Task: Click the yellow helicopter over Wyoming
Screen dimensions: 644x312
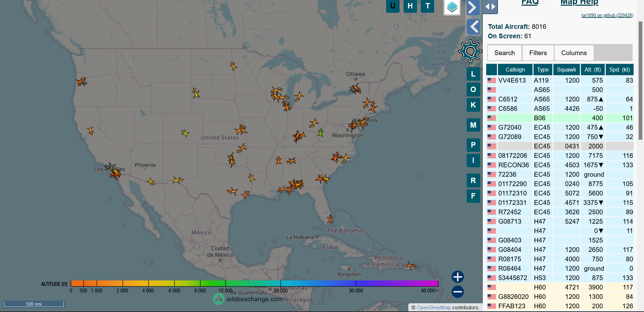Action: 196,93
